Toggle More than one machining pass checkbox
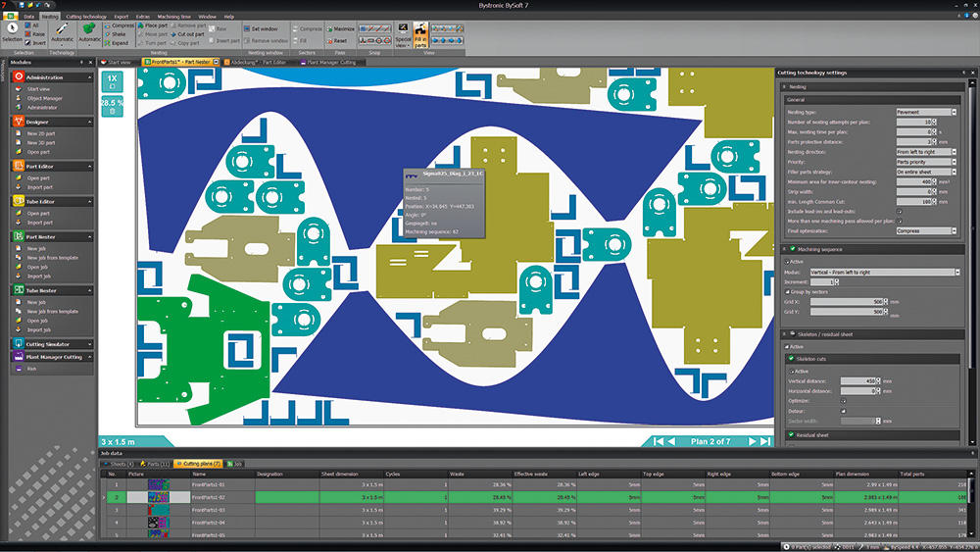 coord(900,222)
